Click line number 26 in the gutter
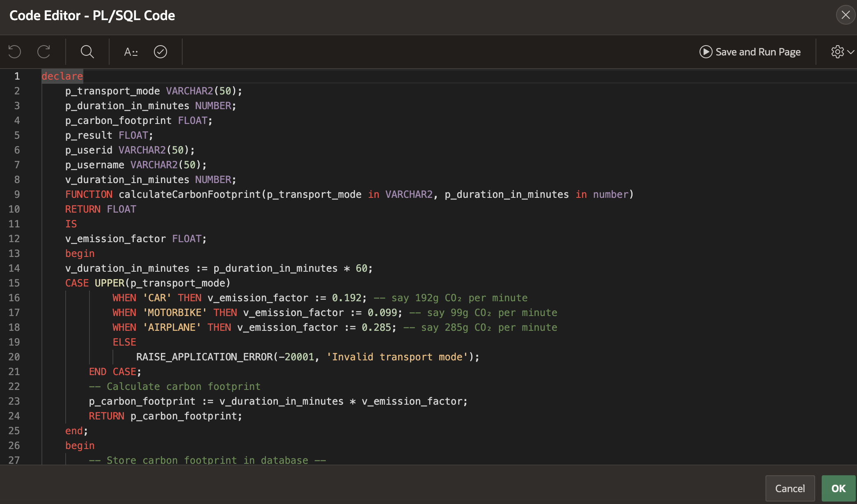This screenshot has height=504, width=857. pos(14,446)
